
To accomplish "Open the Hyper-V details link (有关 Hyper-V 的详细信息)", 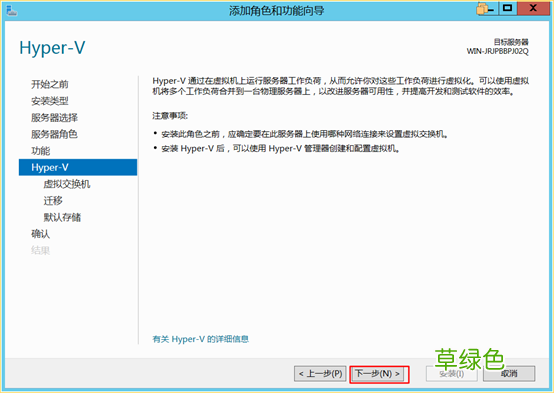I will 201,339.
